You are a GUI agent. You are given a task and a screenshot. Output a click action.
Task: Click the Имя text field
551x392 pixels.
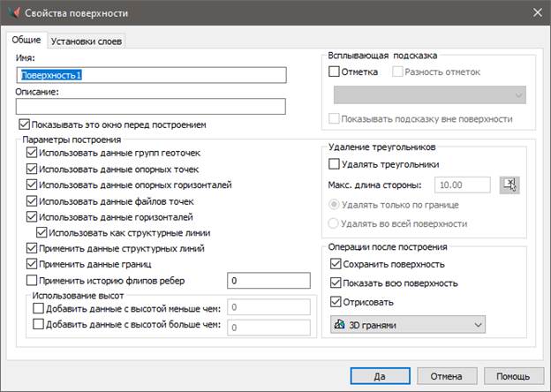click(x=150, y=75)
